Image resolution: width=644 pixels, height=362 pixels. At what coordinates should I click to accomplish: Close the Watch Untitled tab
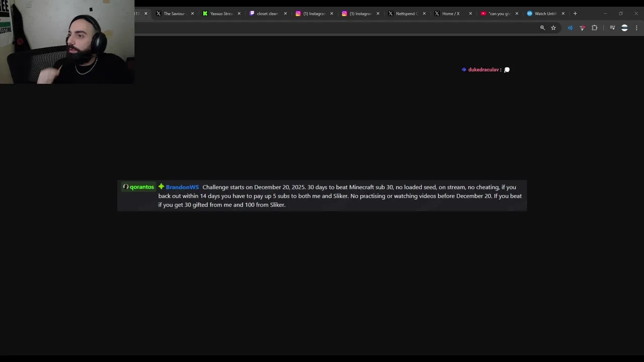pos(563,14)
